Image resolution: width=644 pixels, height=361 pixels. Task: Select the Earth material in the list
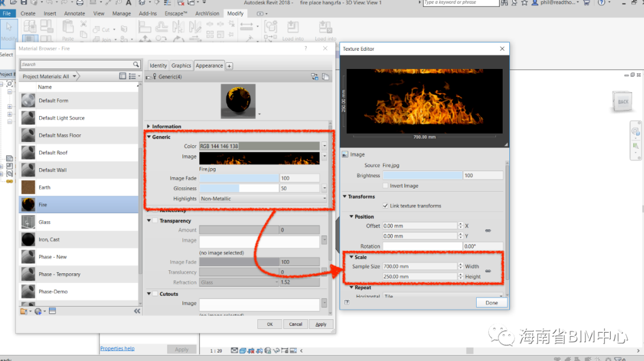click(45, 187)
